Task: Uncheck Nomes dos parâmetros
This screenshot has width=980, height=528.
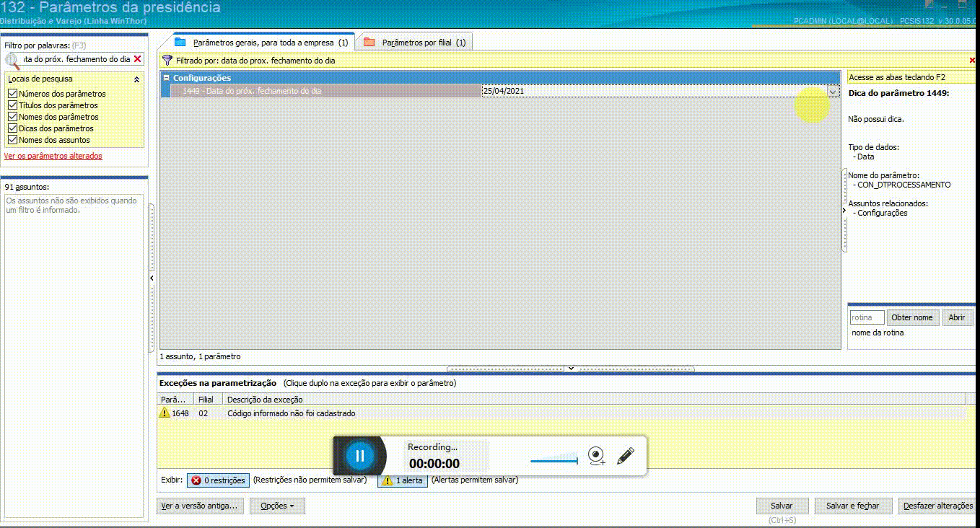Action: tap(12, 117)
